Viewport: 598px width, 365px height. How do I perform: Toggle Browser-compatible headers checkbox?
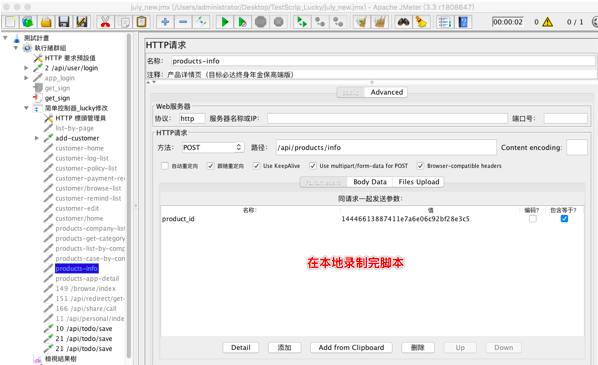[420, 166]
